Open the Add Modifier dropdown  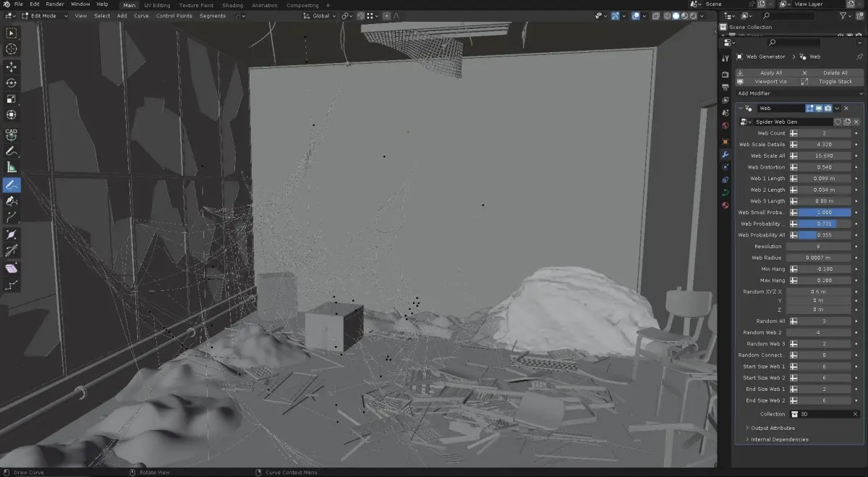coord(800,93)
